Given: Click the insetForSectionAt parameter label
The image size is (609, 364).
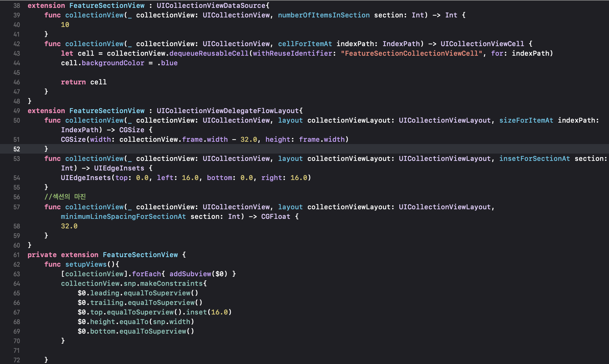Looking at the screenshot, I should tap(534, 159).
